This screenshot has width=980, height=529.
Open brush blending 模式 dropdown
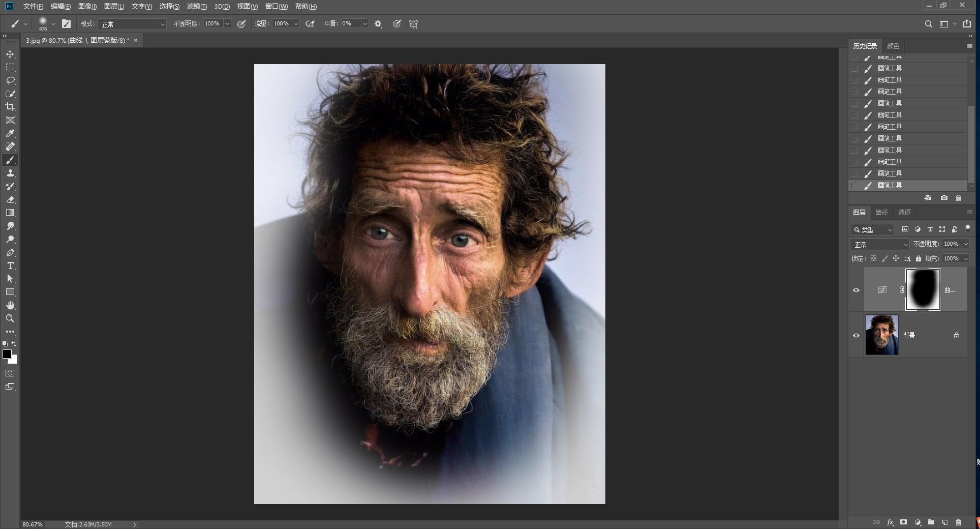tap(132, 24)
